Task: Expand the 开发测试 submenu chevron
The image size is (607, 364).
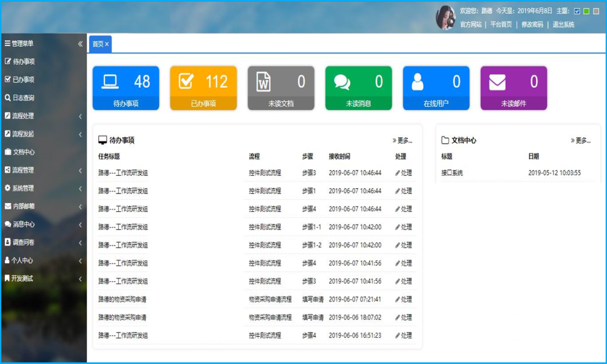Action: [80, 279]
